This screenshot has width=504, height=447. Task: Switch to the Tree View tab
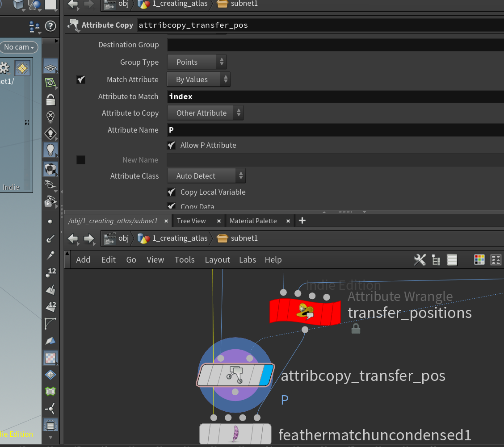[x=192, y=221]
